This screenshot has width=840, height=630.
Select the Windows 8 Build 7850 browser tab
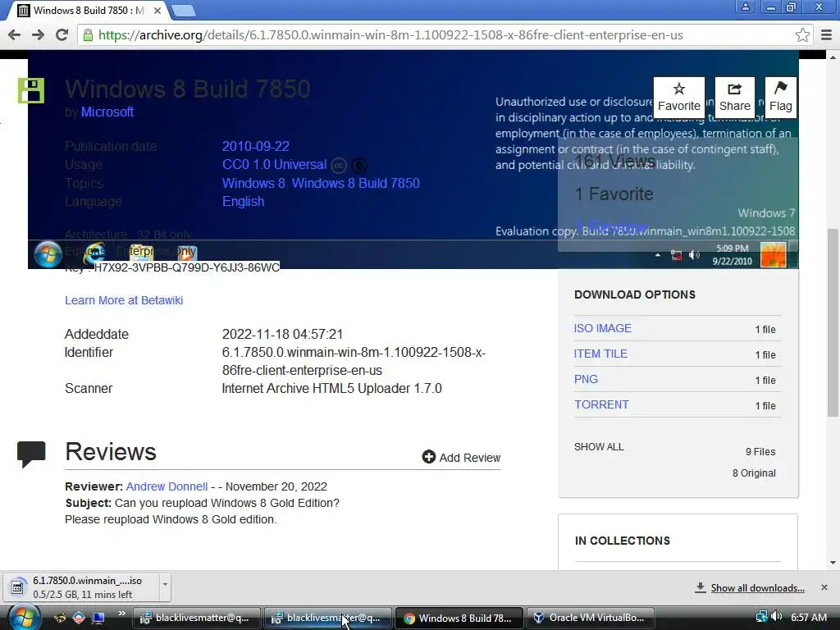(x=89, y=10)
